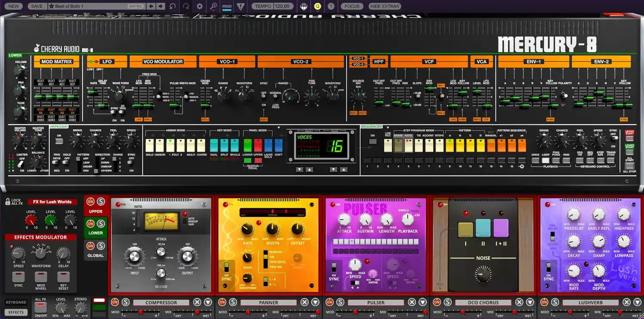Switch to the EFFECTS tab at bottom left
644x319 pixels.
[16, 312]
